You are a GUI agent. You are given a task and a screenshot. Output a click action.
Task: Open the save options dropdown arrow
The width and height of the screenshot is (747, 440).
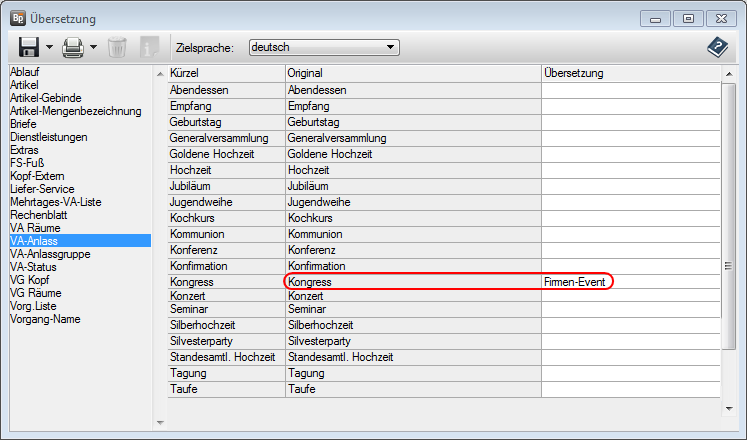pos(49,47)
